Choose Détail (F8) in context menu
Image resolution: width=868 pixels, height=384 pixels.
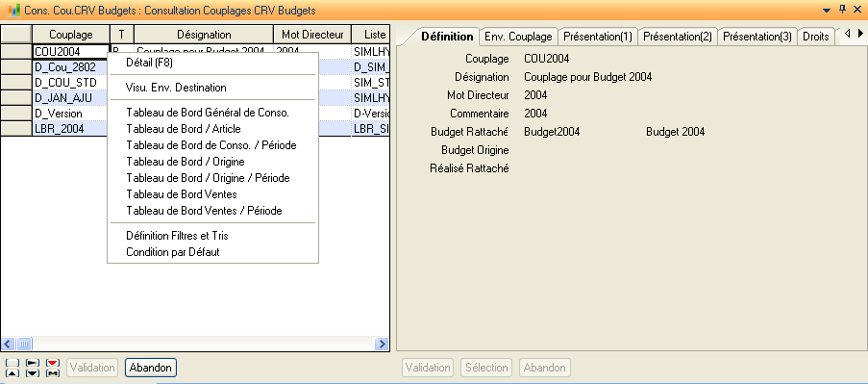pos(149,63)
